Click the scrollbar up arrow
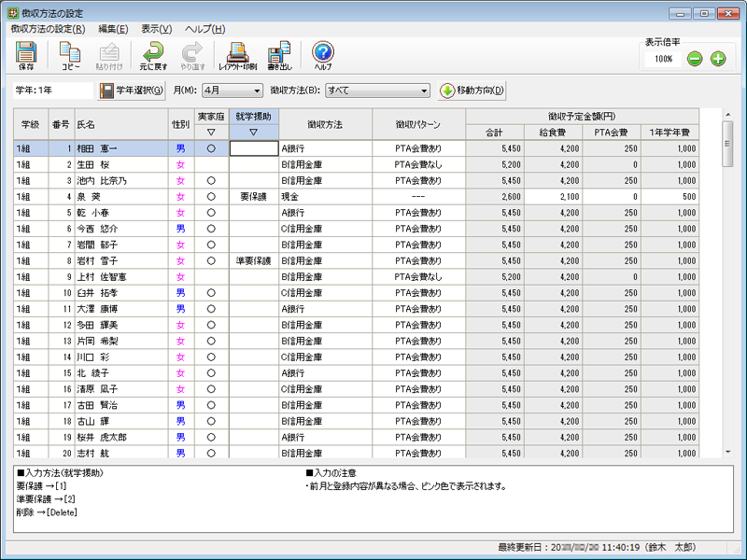This screenshot has height=560, width=747. point(727,115)
